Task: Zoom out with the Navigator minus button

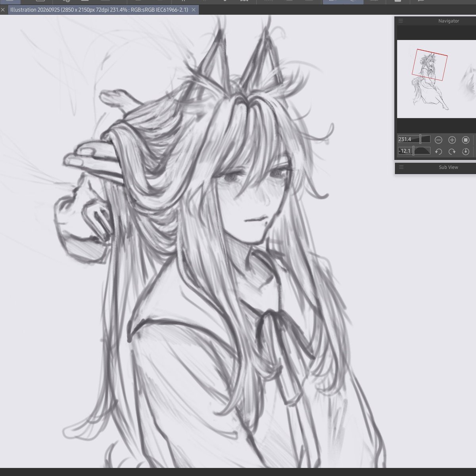Action: (x=438, y=140)
